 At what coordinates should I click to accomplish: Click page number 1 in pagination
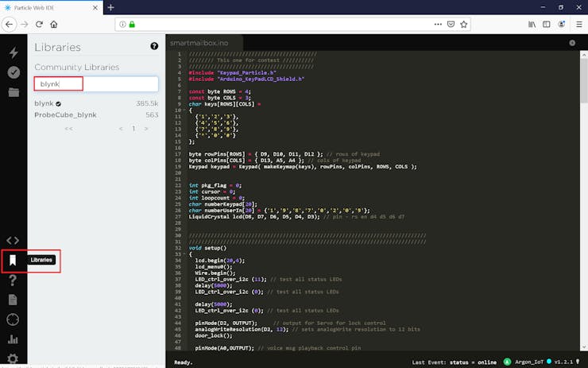(x=133, y=129)
